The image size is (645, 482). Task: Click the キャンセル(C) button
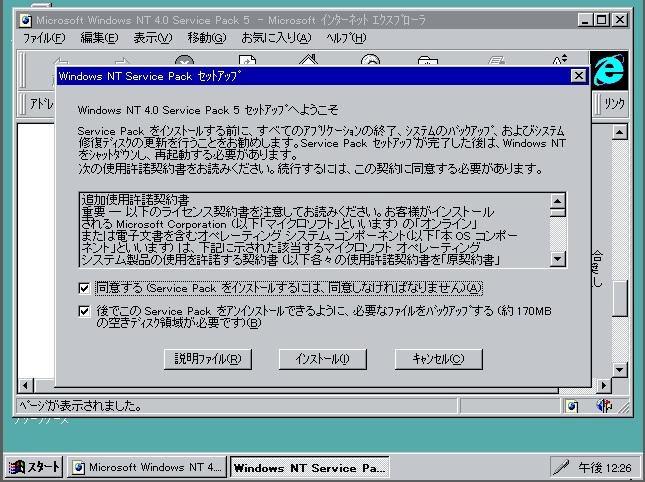coord(439,359)
